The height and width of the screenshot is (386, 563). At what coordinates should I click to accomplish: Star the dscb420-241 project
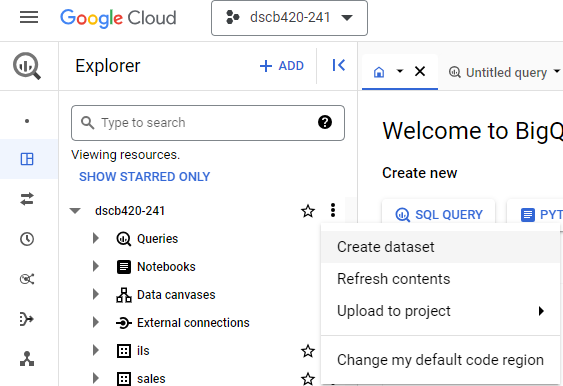click(308, 211)
